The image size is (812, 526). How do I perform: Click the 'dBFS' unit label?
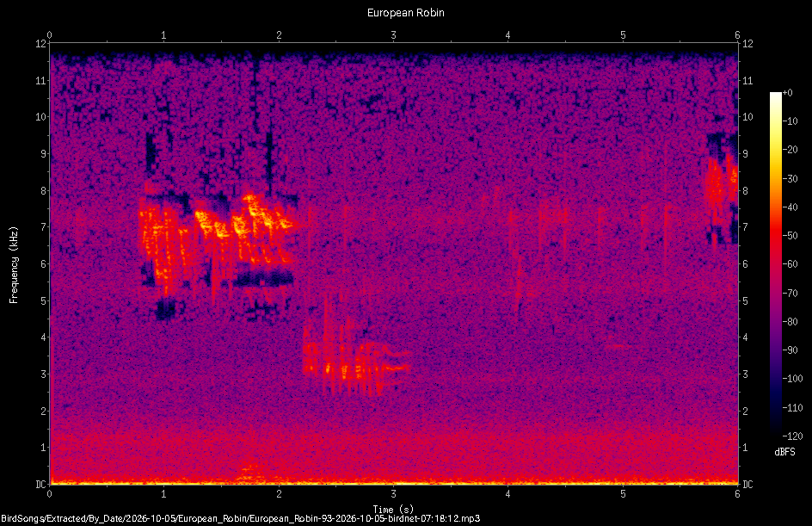tap(785, 452)
